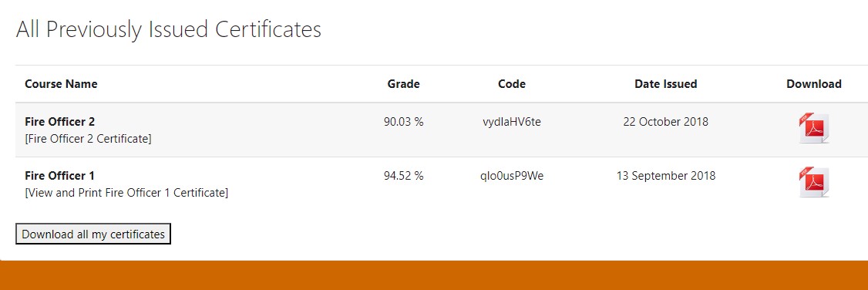Viewport: 868px width, 290px height.
Task: Click the orange footer bar
Action: tap(434, 275)
